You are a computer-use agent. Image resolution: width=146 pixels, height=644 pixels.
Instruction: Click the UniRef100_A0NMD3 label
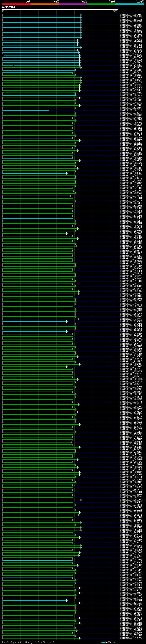(131, 588)
